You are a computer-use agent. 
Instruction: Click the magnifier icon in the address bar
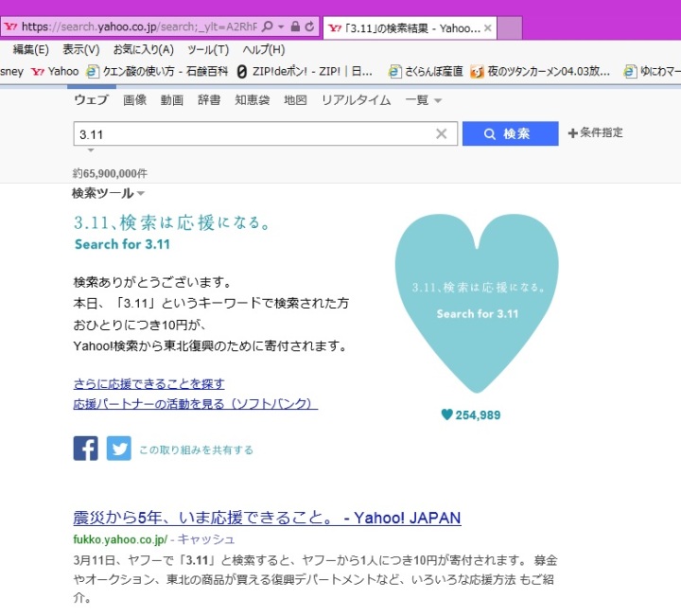[x=268, y=27]
